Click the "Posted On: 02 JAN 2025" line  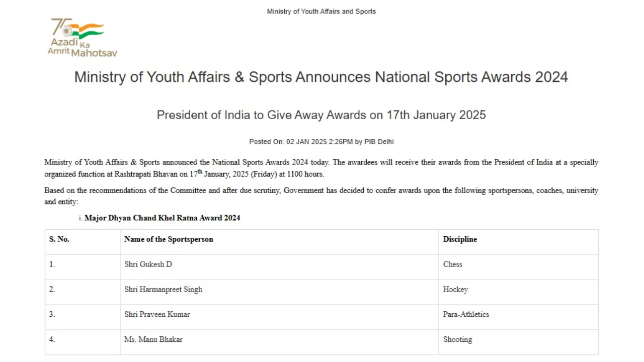(x=321, y=142)
